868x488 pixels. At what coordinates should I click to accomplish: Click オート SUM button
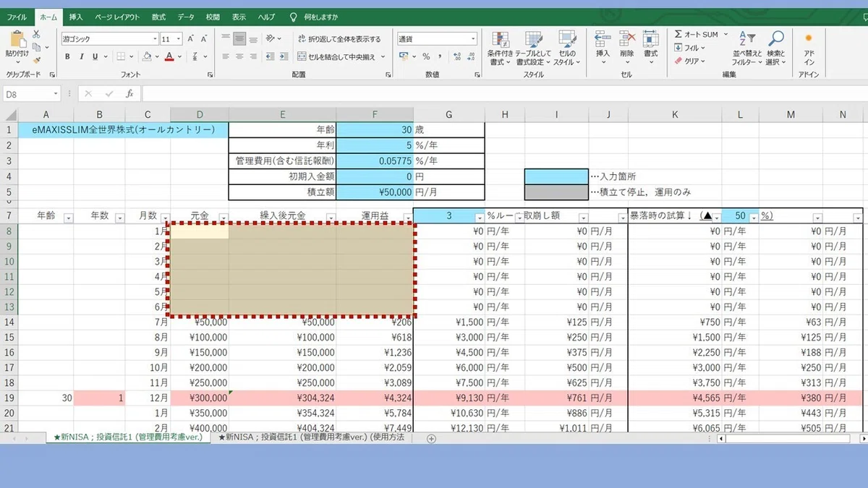coord(698,34)
